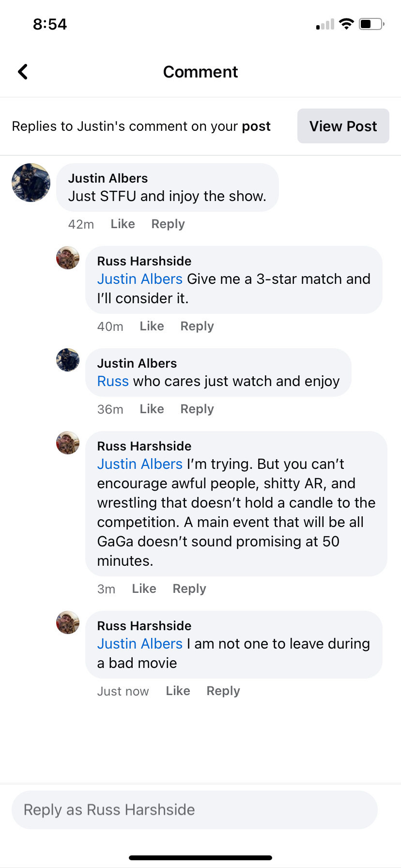Screen dimensions: 401x868
Task: Focus the 'Reply as Russ Harshside' field
Action: coord(194,809)
